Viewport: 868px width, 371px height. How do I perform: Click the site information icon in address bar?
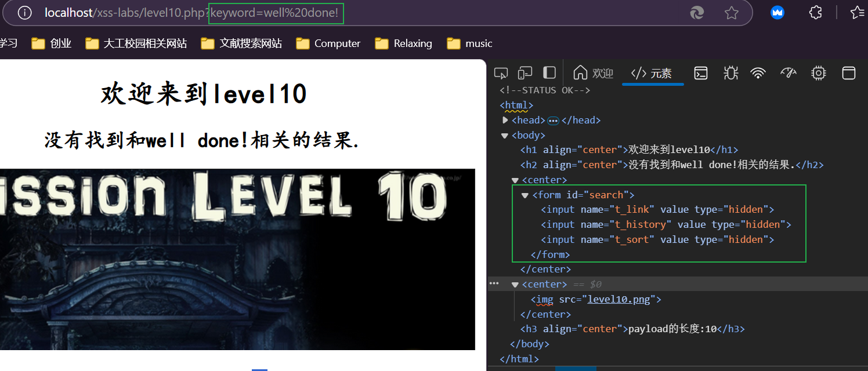(x=24, y=13)
